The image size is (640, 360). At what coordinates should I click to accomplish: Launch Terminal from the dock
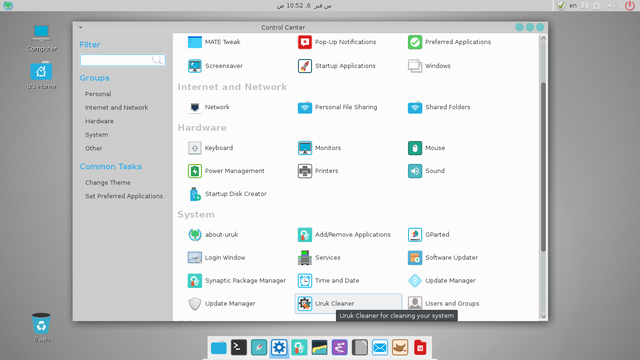pyautogui.click(x=239, y=348)
